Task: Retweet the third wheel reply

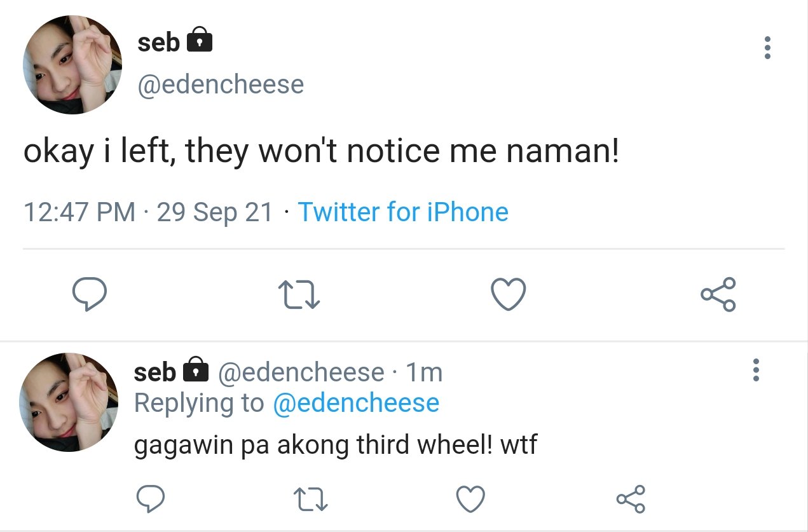Action: [x=311, y=500]
